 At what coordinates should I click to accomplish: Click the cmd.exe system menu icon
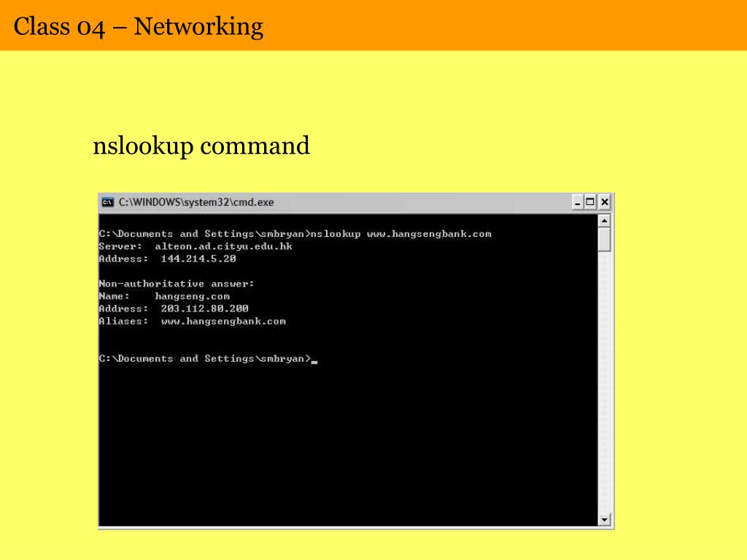pos(108,203)
